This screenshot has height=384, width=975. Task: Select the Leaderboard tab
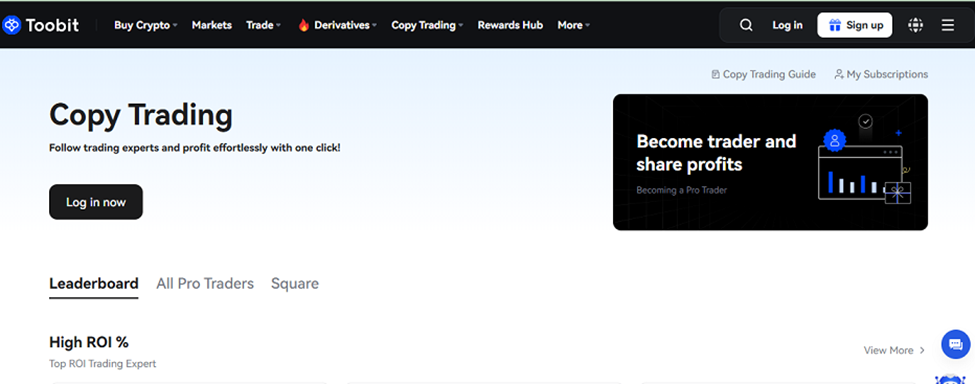(x=94, y=284)
